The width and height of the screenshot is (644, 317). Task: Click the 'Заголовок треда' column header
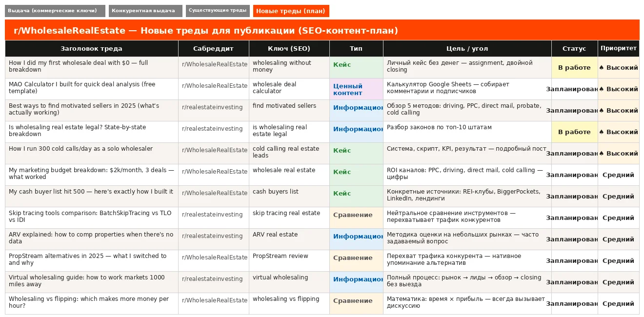pyautogui.click(x=92, y=48)
